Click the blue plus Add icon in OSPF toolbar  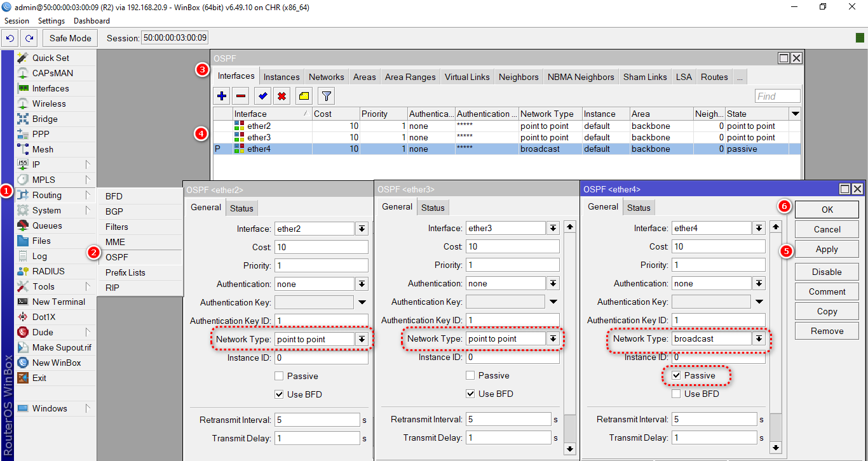[222, 97]
